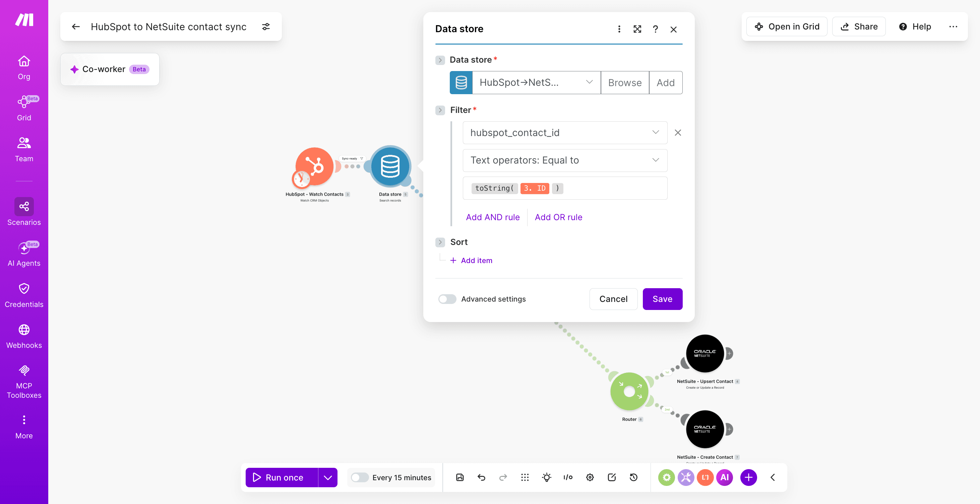Open scenario settings gear icon

(x=590, y=478)
